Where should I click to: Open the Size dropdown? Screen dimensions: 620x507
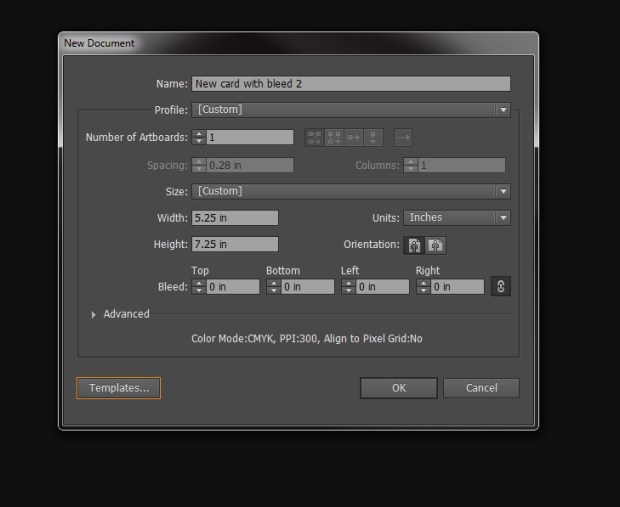[x=351, y=191]
